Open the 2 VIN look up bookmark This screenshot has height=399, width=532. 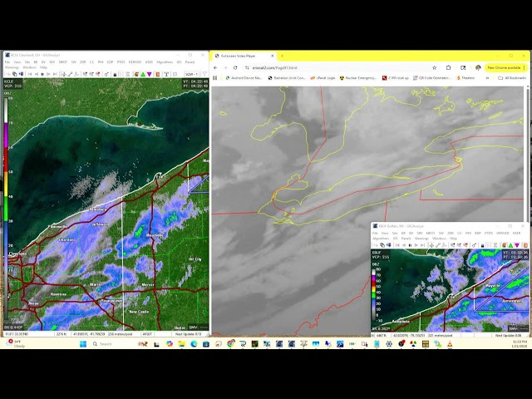click(x=396, y=77)
